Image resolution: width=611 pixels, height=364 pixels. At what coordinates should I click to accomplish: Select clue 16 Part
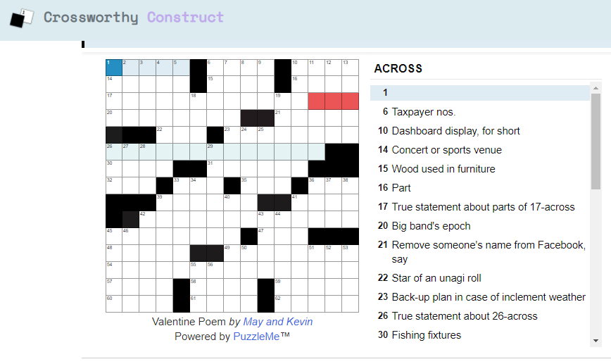coord(401,188)
